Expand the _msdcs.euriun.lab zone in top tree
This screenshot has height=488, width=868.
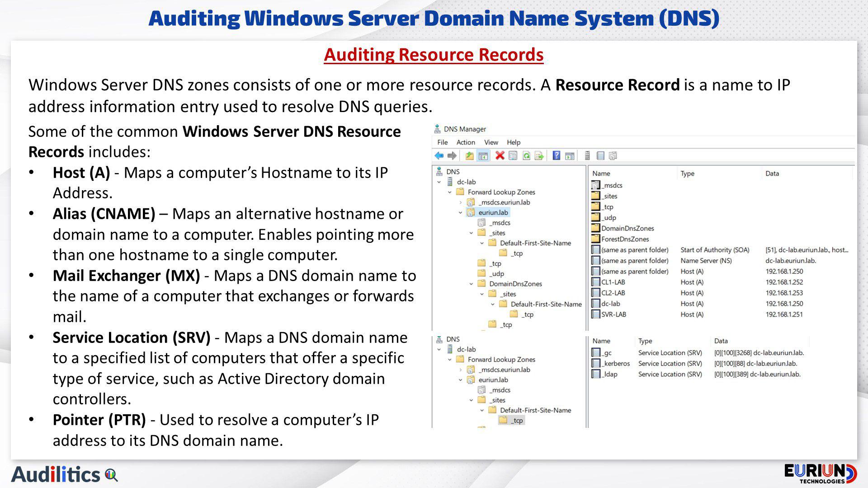(x=461, y=202)
